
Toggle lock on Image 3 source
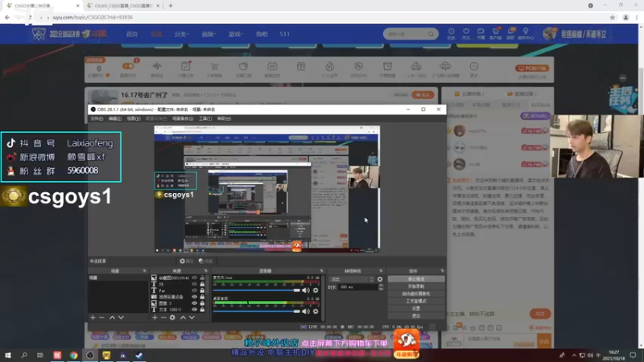202,303
